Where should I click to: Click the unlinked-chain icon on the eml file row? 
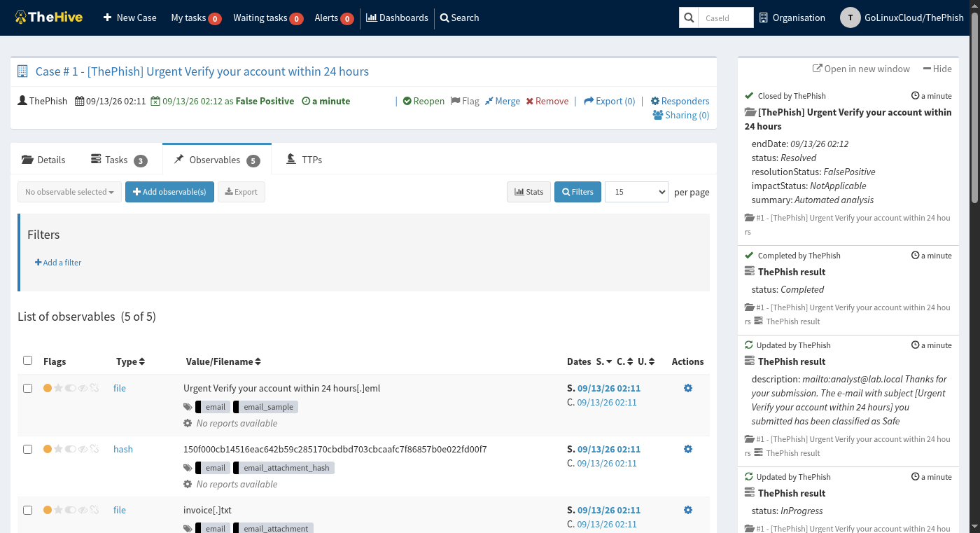(94, 388)
